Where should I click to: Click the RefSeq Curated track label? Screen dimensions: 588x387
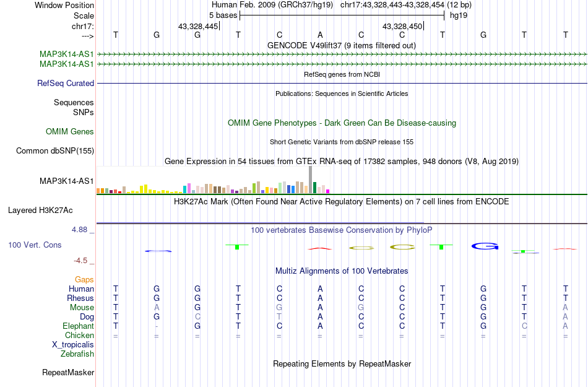pyautogui.click(x=66, y=83)
